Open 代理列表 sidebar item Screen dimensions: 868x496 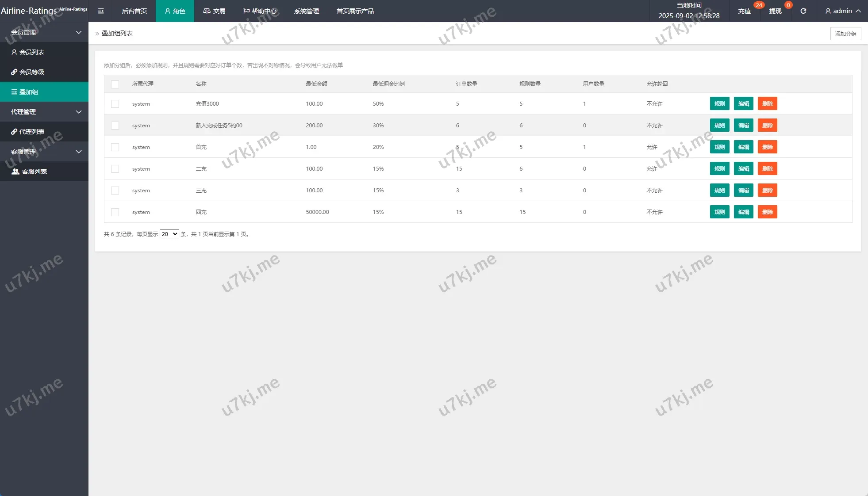(32, 132)
